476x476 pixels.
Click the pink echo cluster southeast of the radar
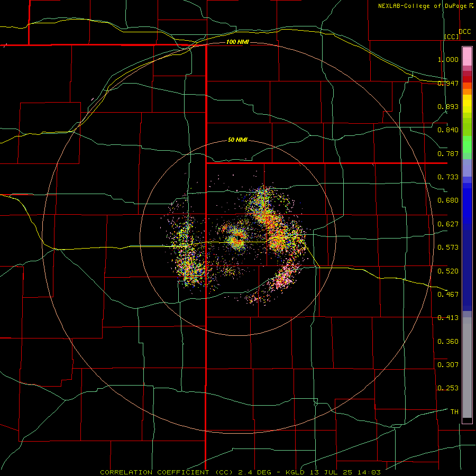285,278
